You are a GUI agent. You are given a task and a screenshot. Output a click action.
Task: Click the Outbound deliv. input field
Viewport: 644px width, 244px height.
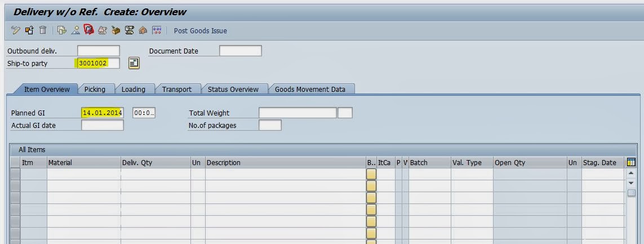[99, 51]
